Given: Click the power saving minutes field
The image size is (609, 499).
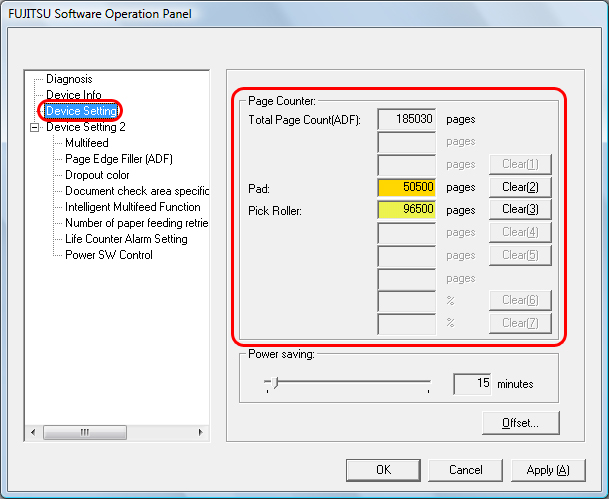Looking at the screenshot, I should pyautogui.click(x=472, y=384).
